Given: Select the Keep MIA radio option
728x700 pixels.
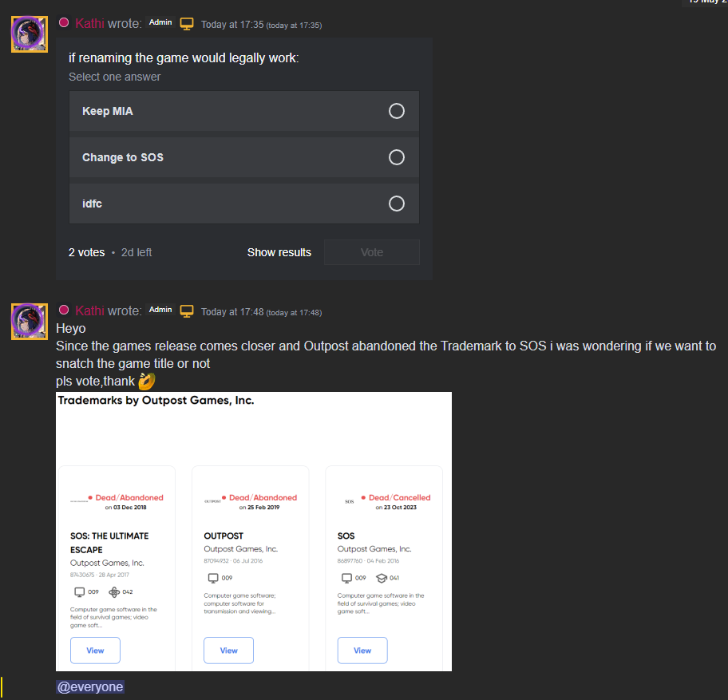Looking at the screenshot, I should (396, 111).
